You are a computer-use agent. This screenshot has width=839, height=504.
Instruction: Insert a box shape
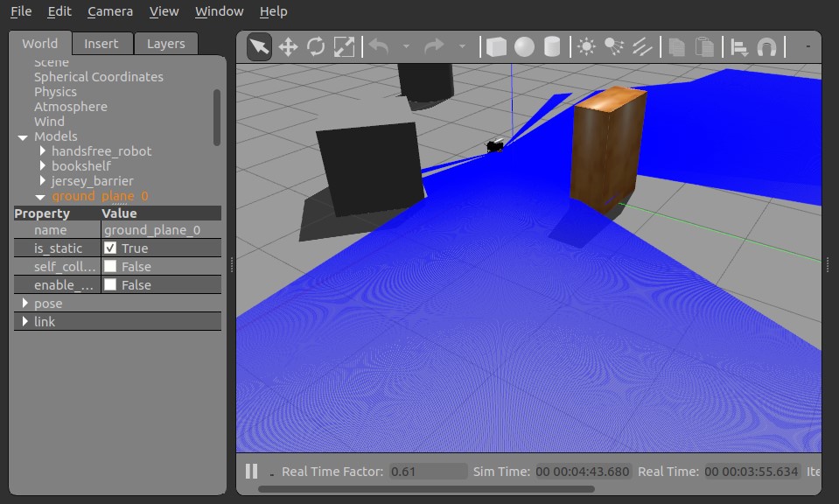coord(496,46)
